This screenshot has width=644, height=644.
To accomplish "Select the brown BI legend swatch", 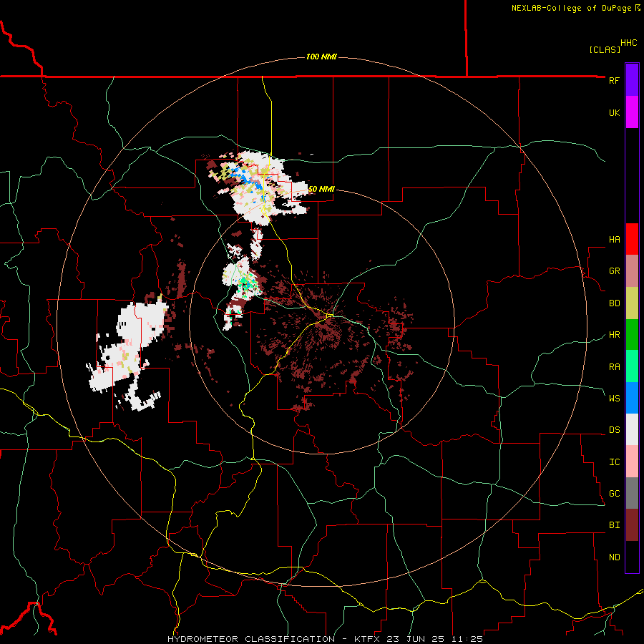I will [x=632, y=525].
